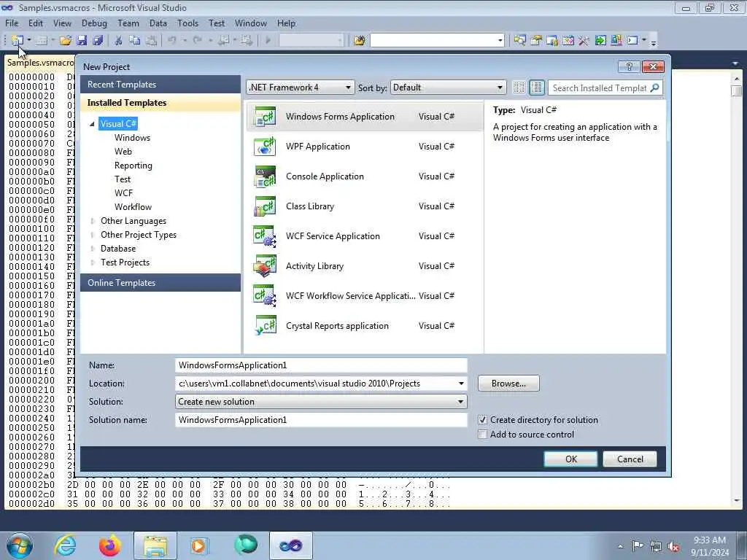
Task: Switch template list to small icons view
Action: [x=519, y=87]
